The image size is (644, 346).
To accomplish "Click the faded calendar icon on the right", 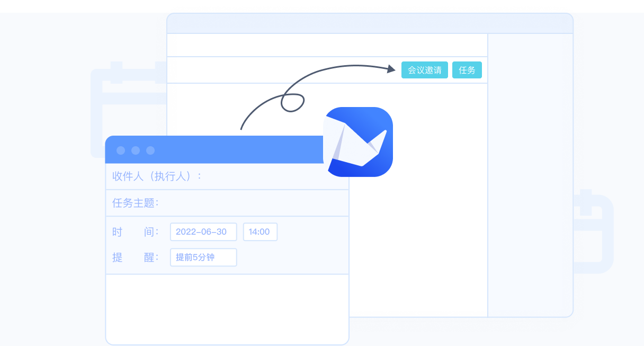I will 593,233.
